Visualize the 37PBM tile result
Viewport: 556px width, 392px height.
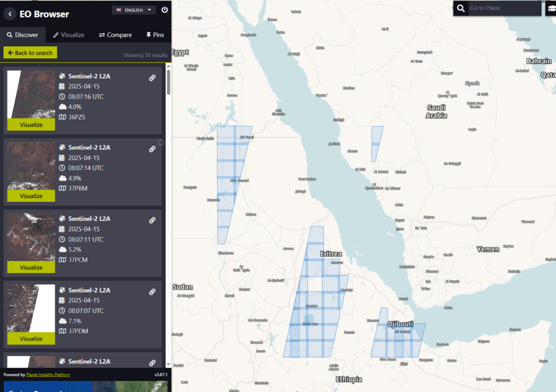(x=31, y=196)
